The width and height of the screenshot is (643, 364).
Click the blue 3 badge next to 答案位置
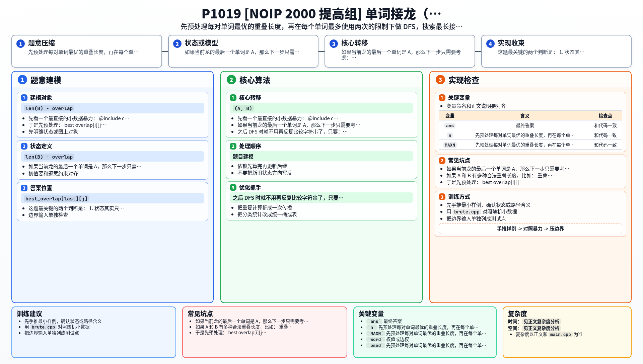[24, 188]
